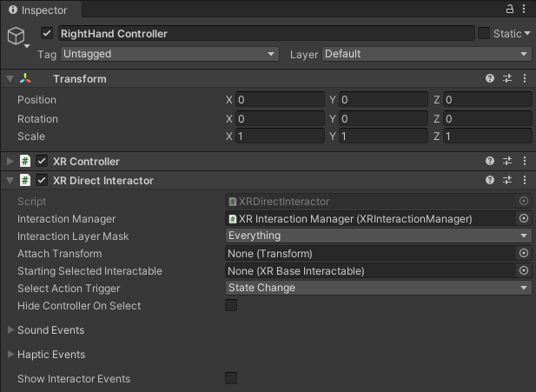Open the Inspector panel kebab menu
This screenshot has height=392, width=536.
coord(525,9)
